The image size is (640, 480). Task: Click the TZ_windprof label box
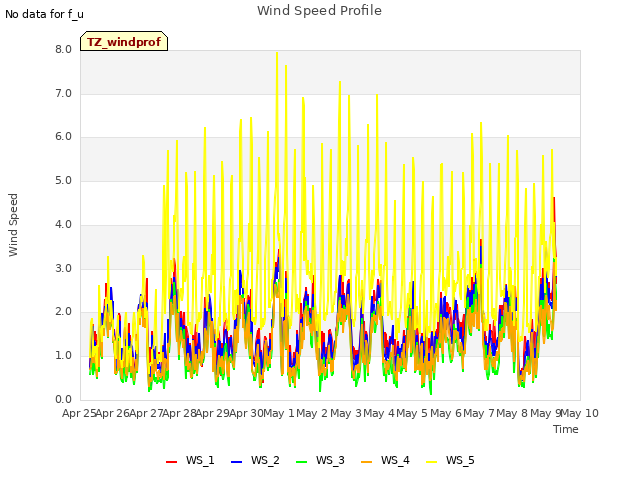pyautogui.click(x=124, y=41)
